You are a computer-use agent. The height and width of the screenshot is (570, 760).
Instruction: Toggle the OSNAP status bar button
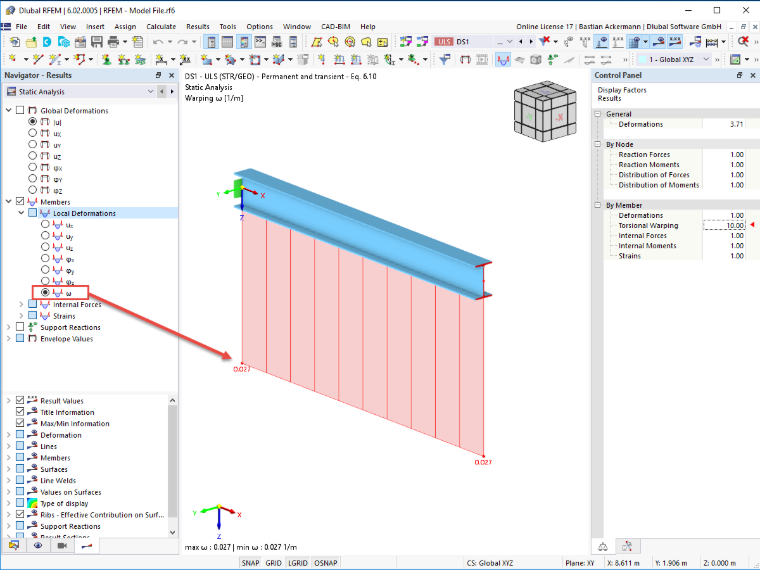326,563
